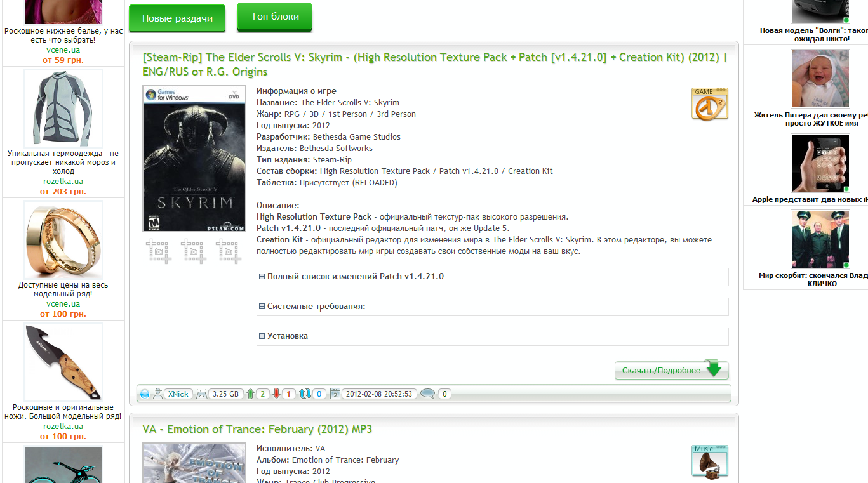Click the gold wedding rings ad image
Screen dimensions: 868x483
(x=63, y=240)
